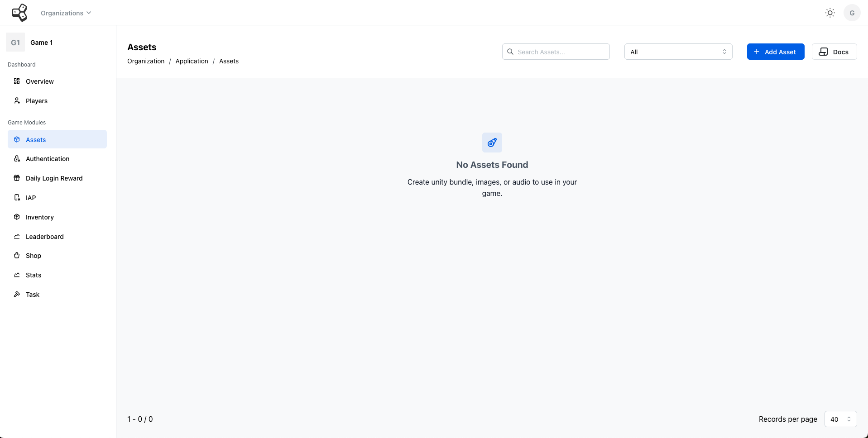The image size is (868, 438).
Task: Click the Assets cube icon in sidebar
Action: 17,139
